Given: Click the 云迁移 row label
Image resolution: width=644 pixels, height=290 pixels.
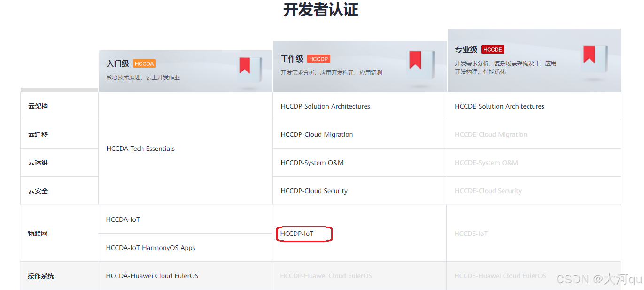Looking at the screenshot, I should (38, 134).
